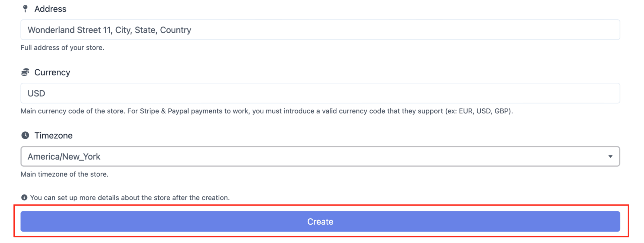
Task: Click the "Full address of your store." hint
Action: click(x=62, y=48)
